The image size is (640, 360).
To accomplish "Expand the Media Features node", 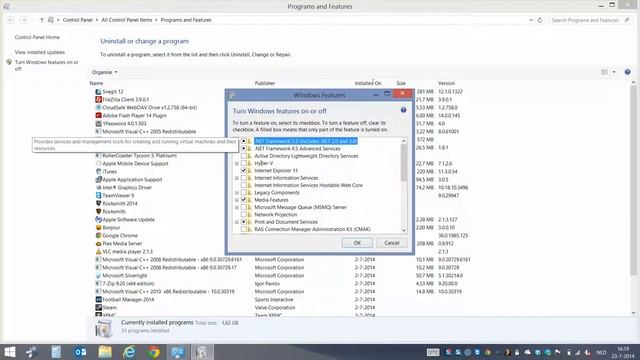I will coord(237,200).
